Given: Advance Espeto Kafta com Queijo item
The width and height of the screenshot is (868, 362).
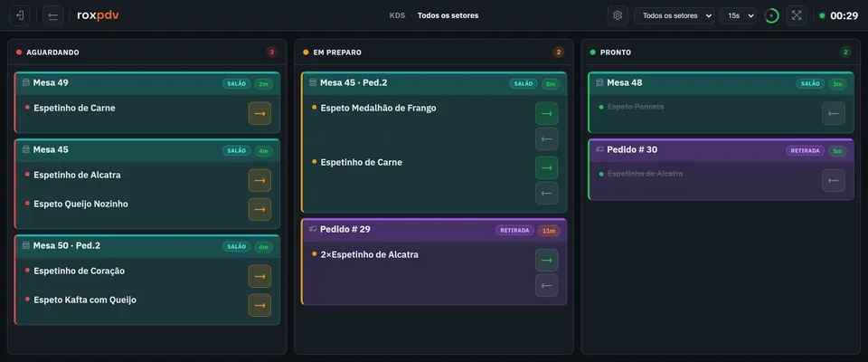Looking at the screenshot, I should point(259,305).
